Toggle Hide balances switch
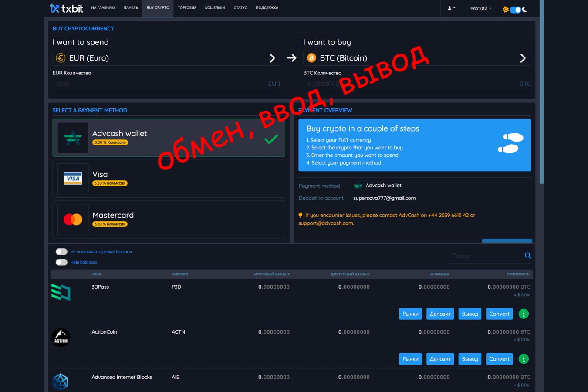 pos(61,262)
